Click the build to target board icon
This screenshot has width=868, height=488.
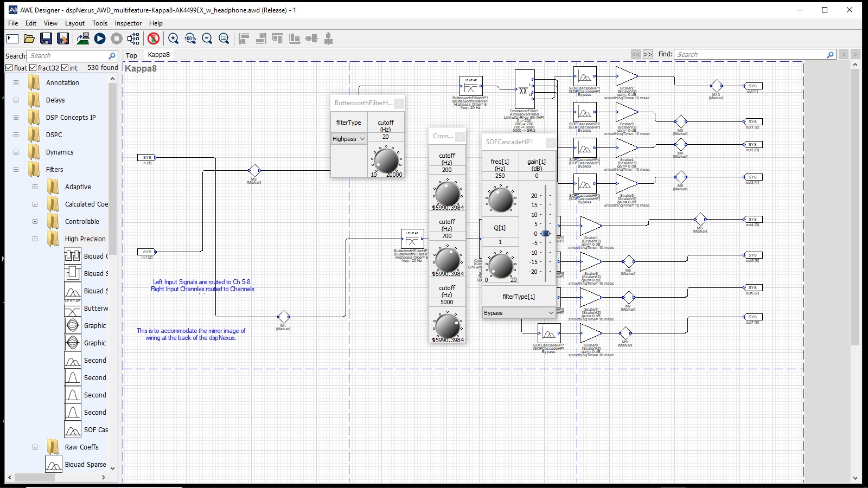[x=83, y=38]
